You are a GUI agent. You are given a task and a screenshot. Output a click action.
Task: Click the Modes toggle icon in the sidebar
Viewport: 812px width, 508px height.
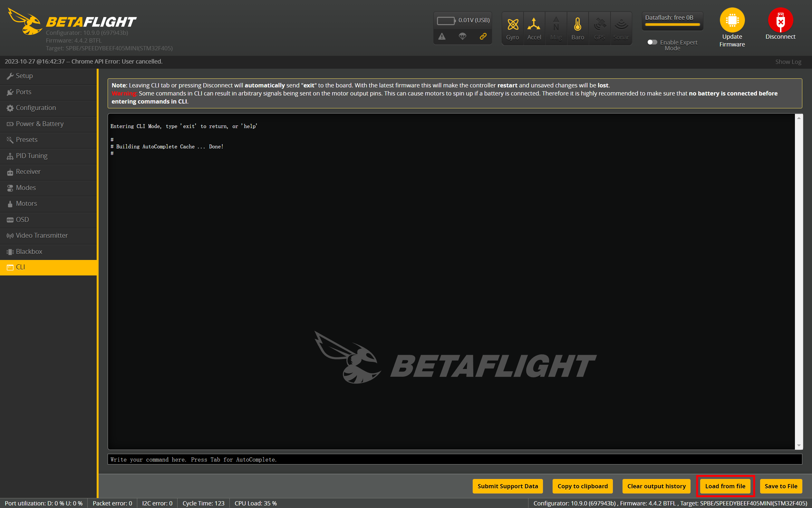(10, 188)
